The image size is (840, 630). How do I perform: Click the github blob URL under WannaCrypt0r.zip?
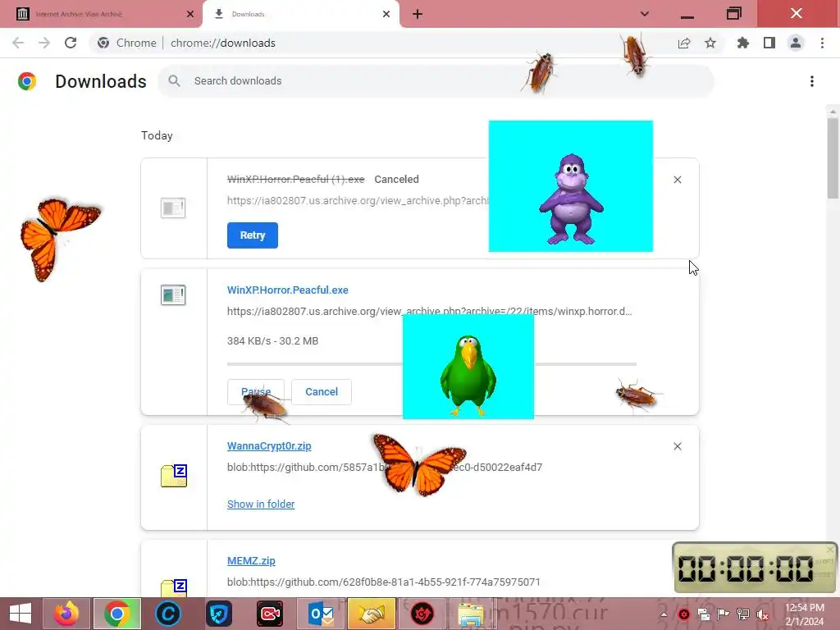coord(385,467)
